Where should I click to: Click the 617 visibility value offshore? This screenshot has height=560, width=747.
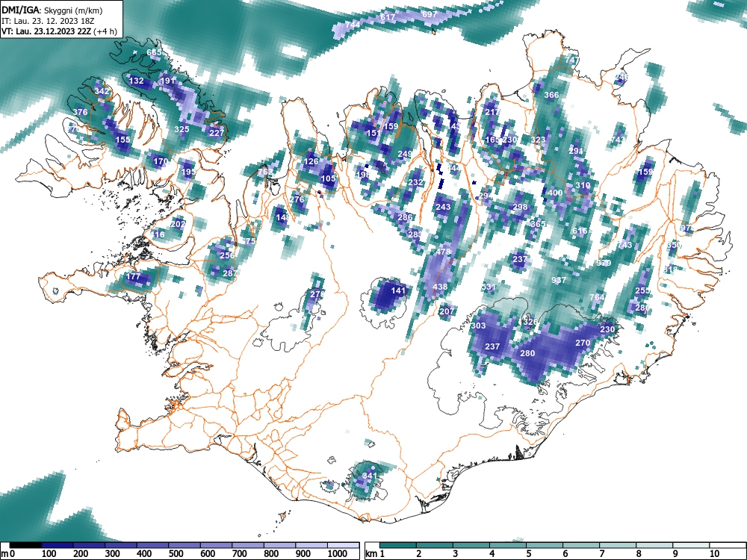(x=388, y=17)
